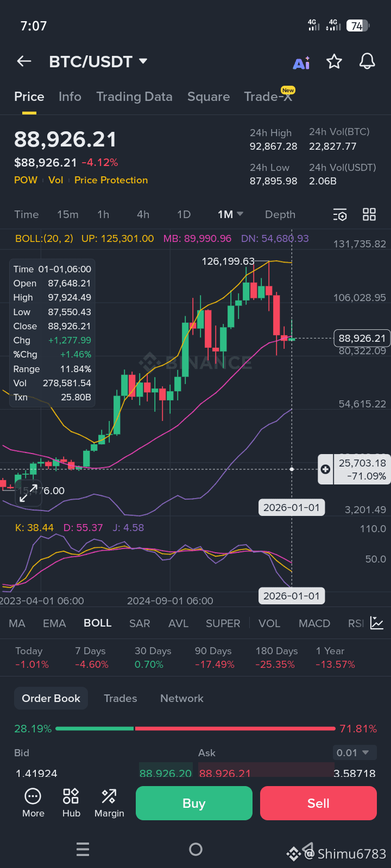The width and height of the screenshot is (391, 868).
Task: Add BTC/USDT to favorites star
Action: (x=334, y=61)
